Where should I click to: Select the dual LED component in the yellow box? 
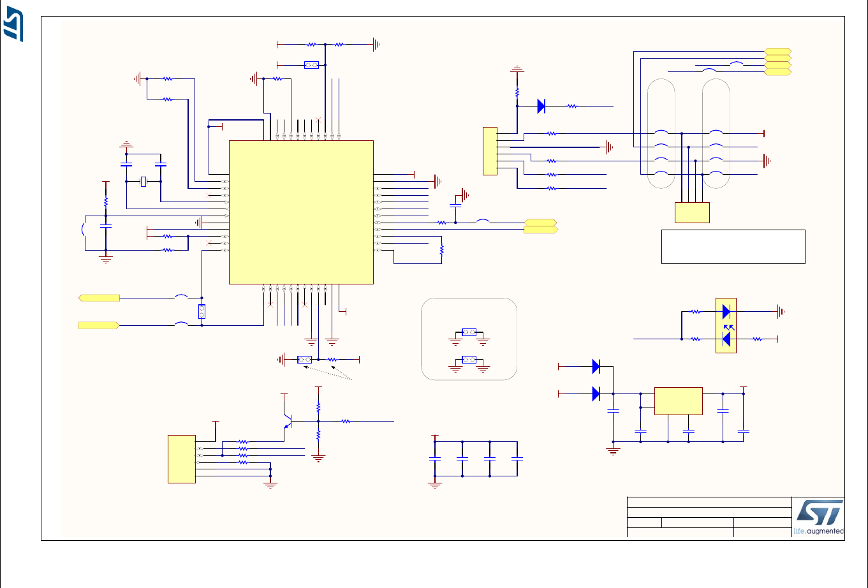point(726,325)
